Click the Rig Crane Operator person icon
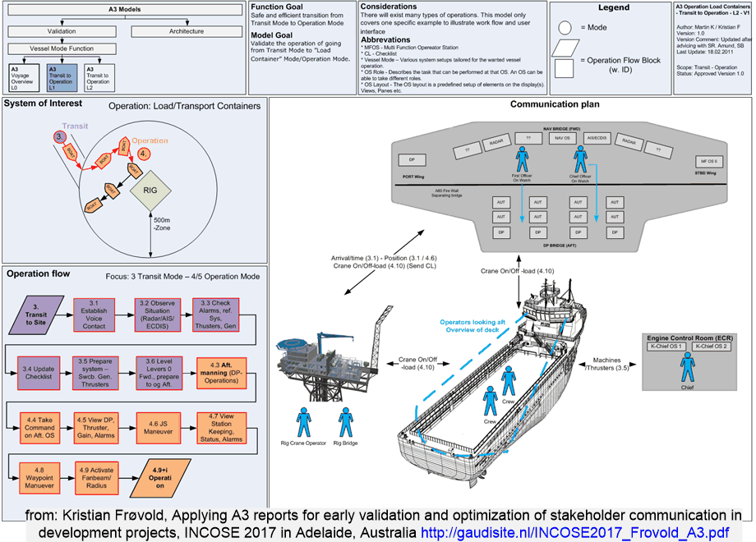The height and width of the screenshot is (542, 756). pos(304,423)
